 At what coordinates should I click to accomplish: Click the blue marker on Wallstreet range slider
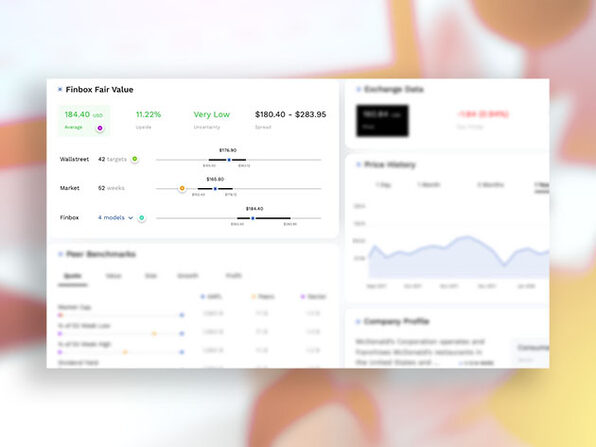coord(229,160)
